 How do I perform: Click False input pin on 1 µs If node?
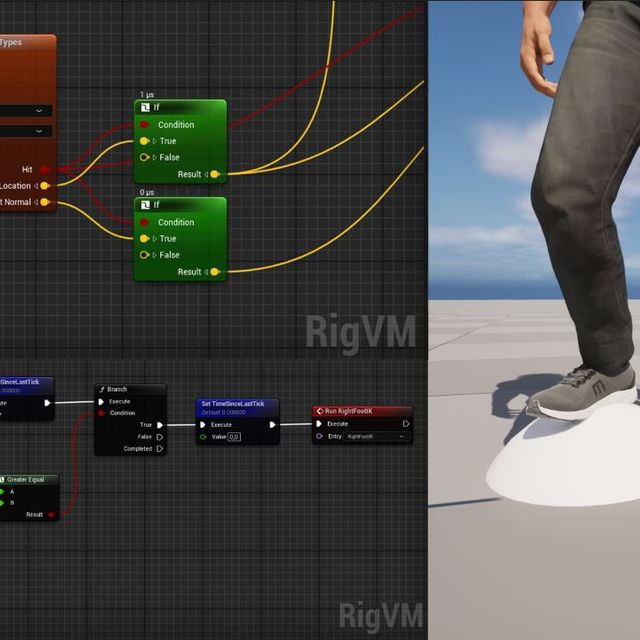(144, 157)
